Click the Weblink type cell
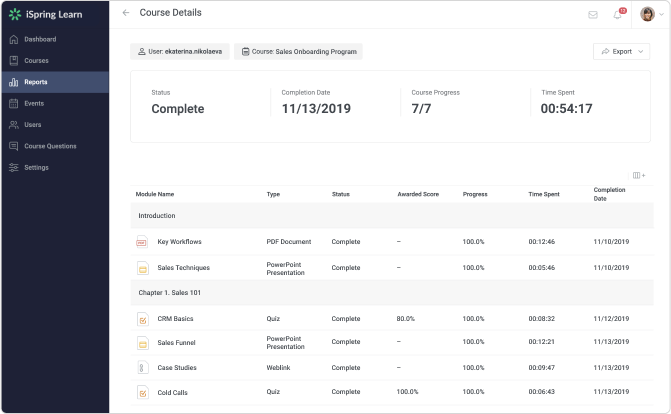This screenshot has width=671, height=414. point(278,368)
